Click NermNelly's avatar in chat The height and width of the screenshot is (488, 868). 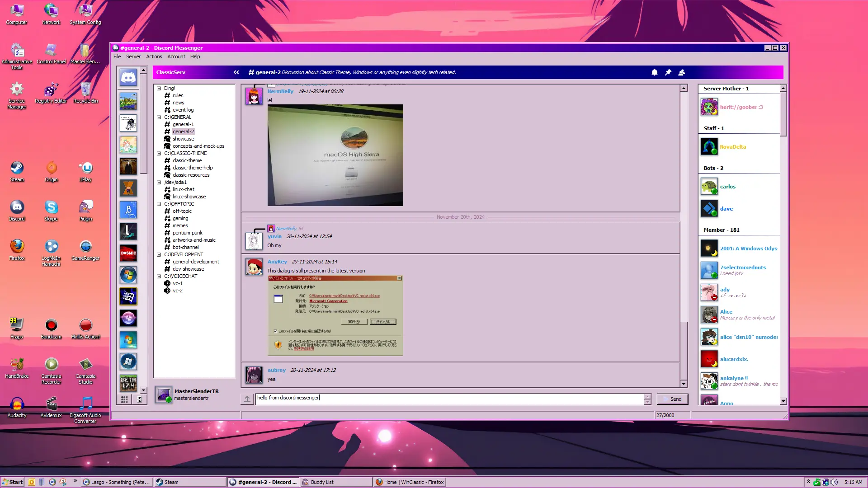pyautogui.click(x=254, y=96)
